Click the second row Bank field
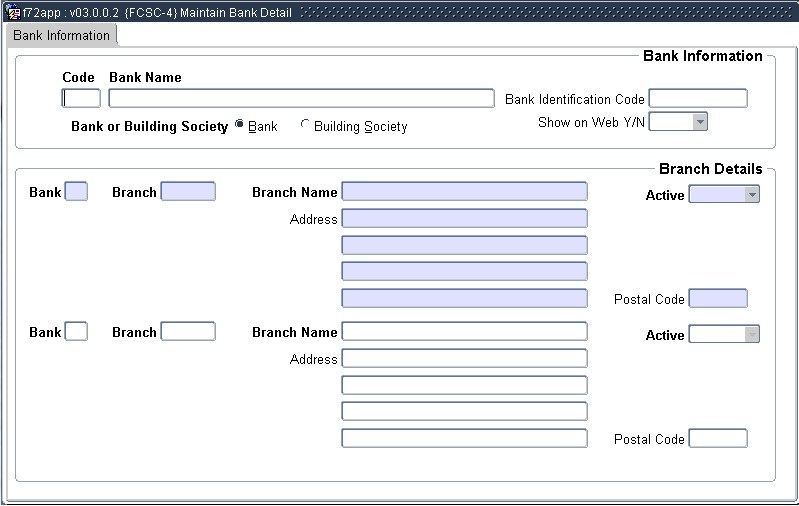This screenshot has width=799, height=506. pos(76,331)
